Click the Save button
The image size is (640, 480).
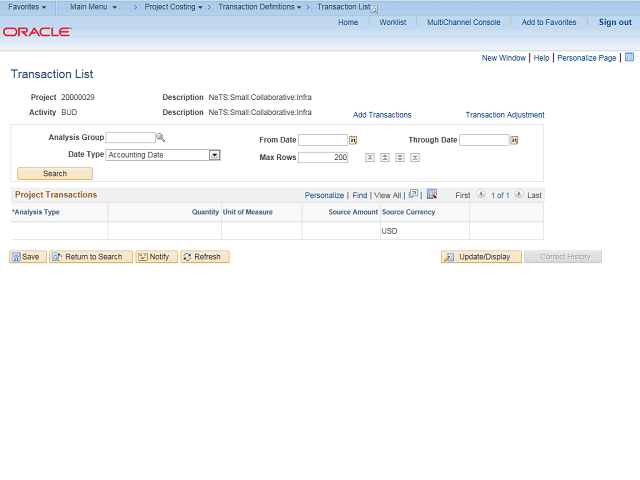pyautogui.click(x=28, y=257)
